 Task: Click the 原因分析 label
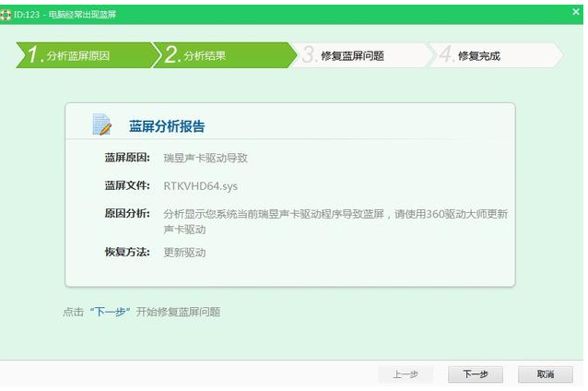click(127, 213)
